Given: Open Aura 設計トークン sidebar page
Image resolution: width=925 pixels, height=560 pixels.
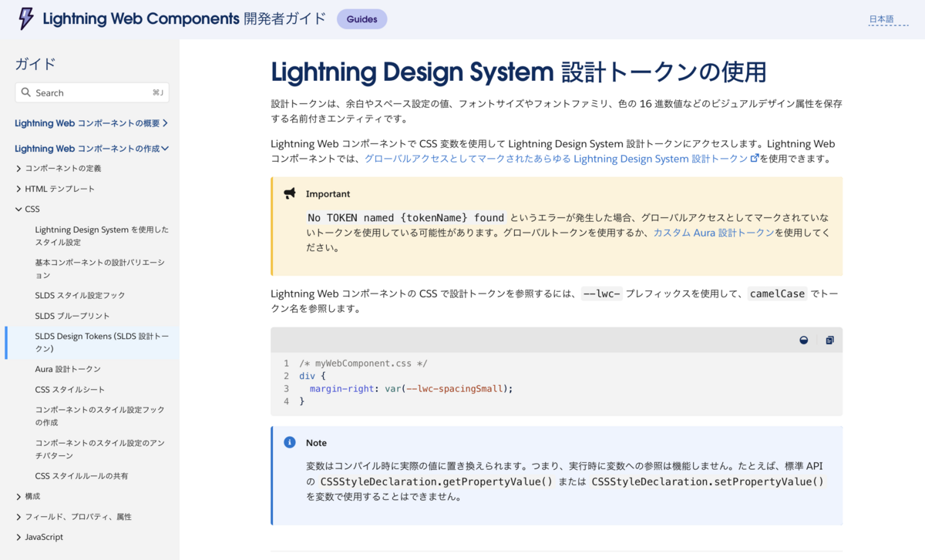Looking at the screenshot, I should (x=68, y=369).
